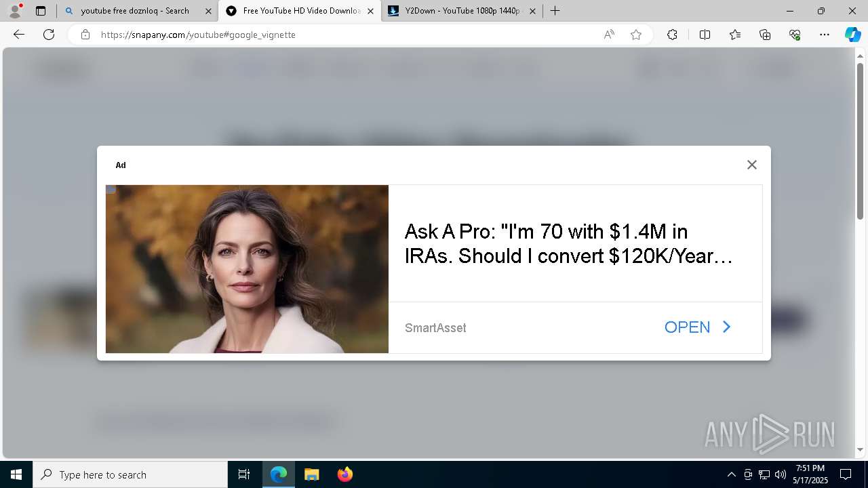
Task: Launch Firefox from the taskbar
Action: click(344, 474)
